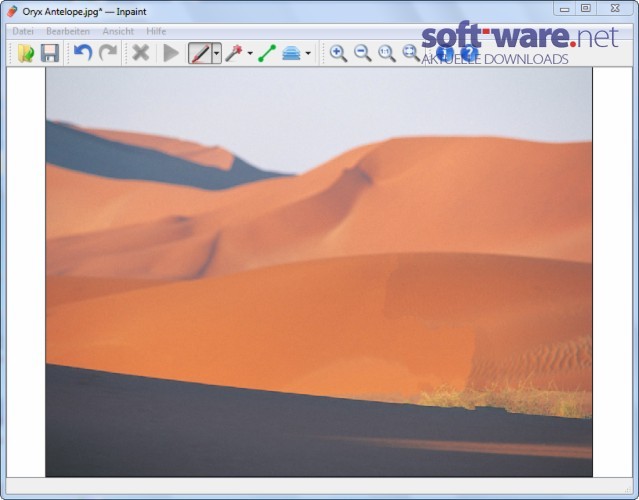Undo the last action
Viewport: 639px width, 500px height.
coord(83,53)
